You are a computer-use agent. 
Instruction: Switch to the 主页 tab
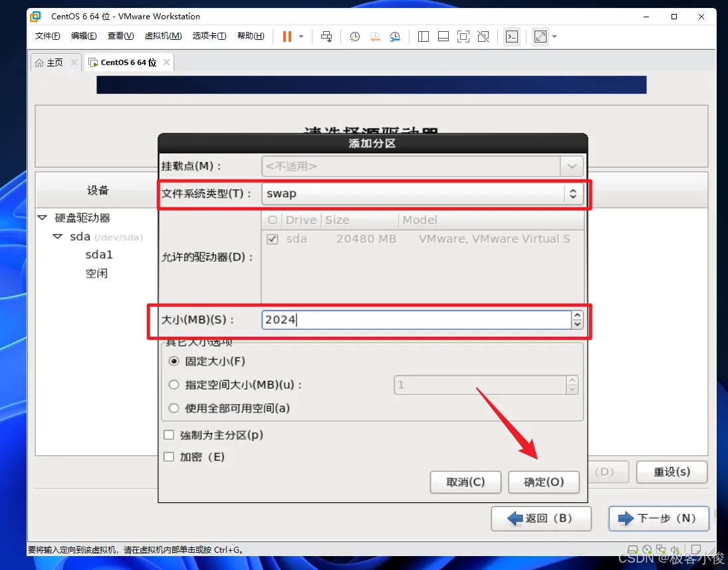(55, 62)
